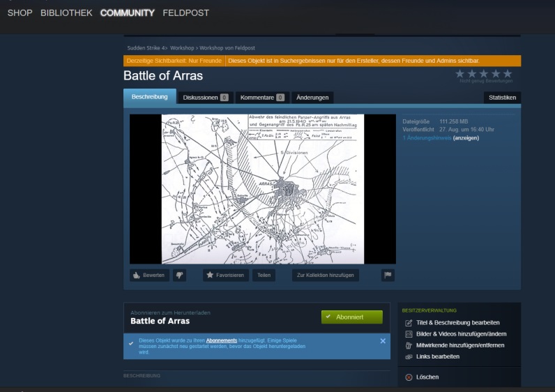The height and width of the screenshot is (392, 555).
Task: Click the Nicht genug Bewertungen text
Action: [486, 81]
